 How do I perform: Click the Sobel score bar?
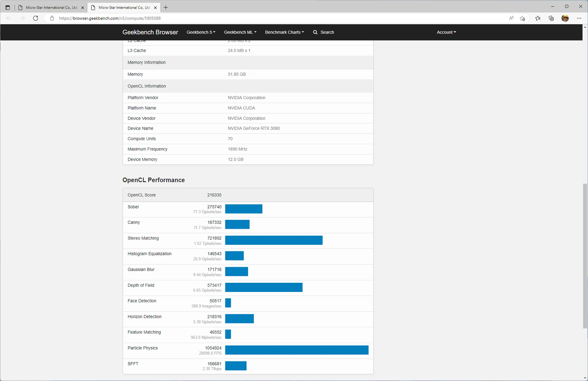click(x=244, y=209)
